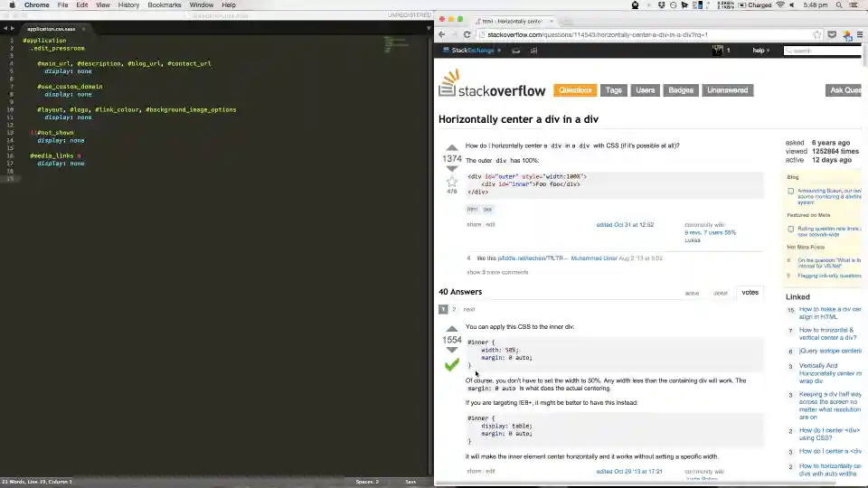Viewport: 868px width, 488px height.
Task: Open Notification Center icon
Action: [x=854, y=5]
